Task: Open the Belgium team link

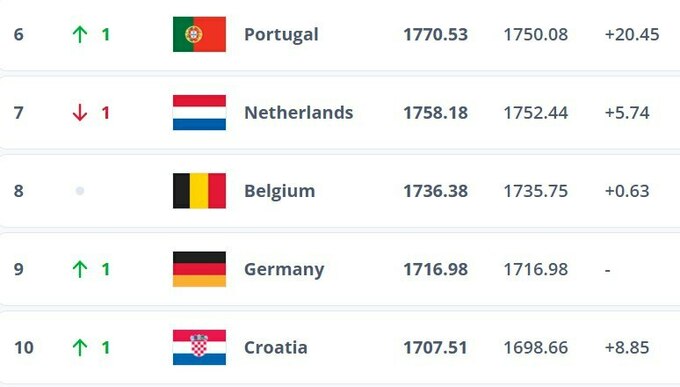Action: pyautogui.click(x=279, y=191)
